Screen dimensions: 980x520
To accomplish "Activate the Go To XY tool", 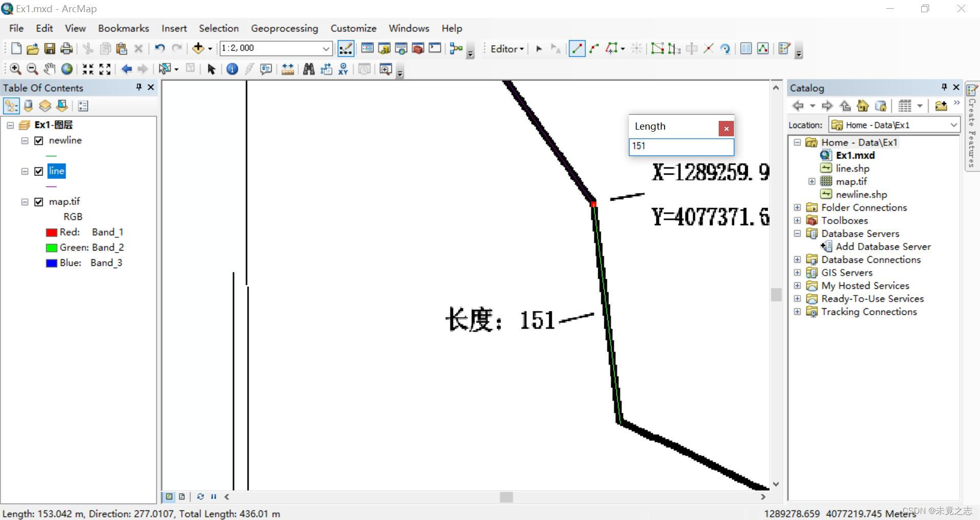I will click(343, 69).
